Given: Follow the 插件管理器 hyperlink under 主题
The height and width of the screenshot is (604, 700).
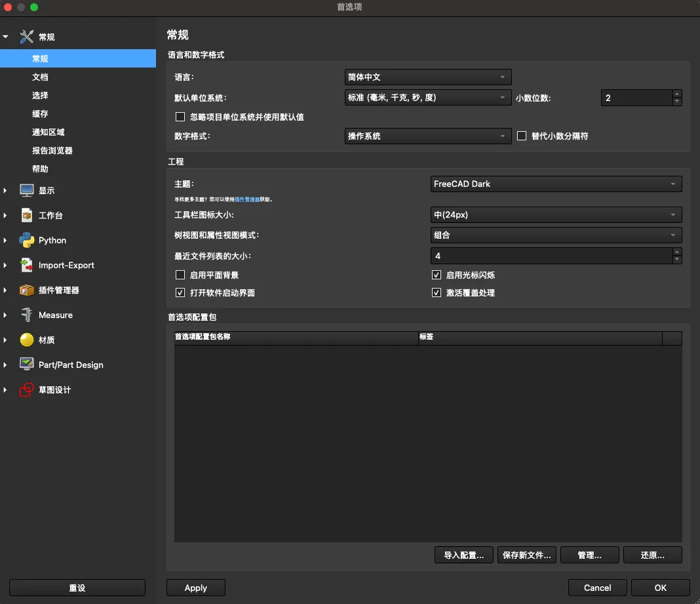Looking at the screenshot, I should click(x=247, y=199).
